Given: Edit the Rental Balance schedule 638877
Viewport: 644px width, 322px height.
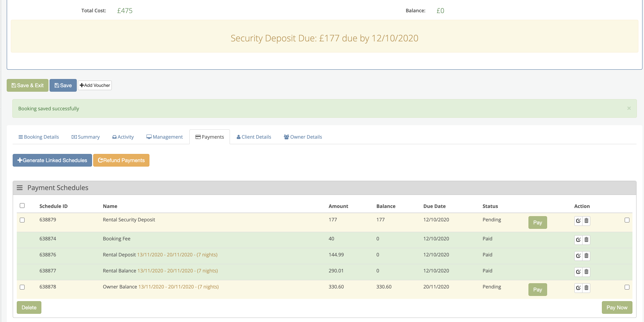Looking at the screenshot, I should [578, 272].
